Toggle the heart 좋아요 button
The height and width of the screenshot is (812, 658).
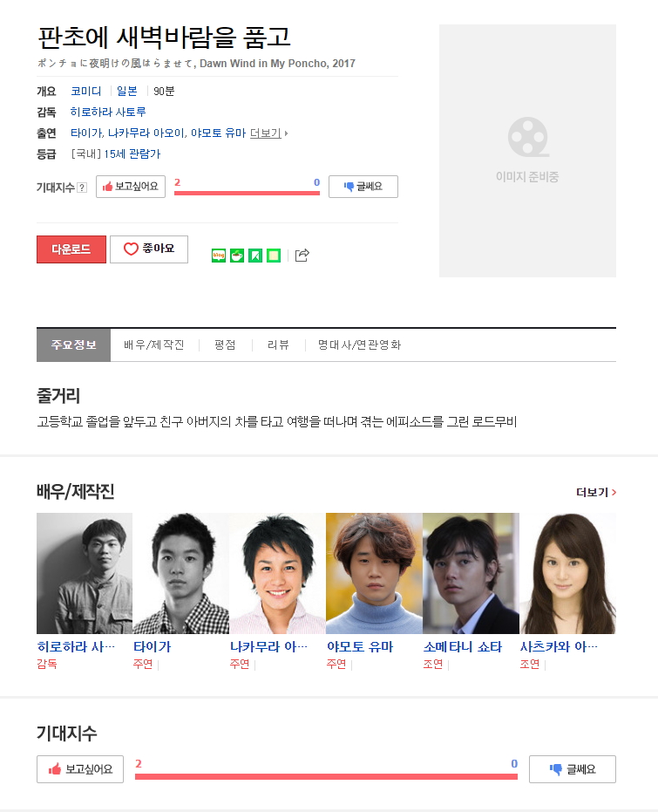point(149,249)
